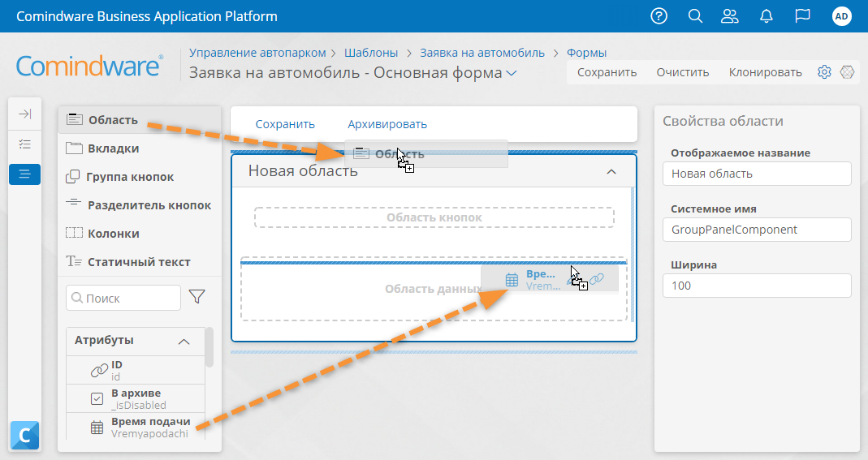Click the Свойства области panel title
868x460 pixels.
(x=723, y=121)
